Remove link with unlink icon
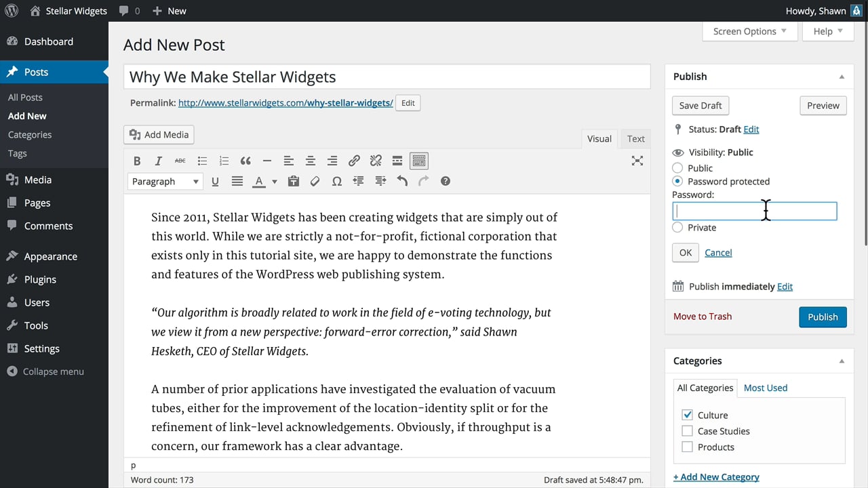Viewport: 868px width, 488px height. click(376, 161)
